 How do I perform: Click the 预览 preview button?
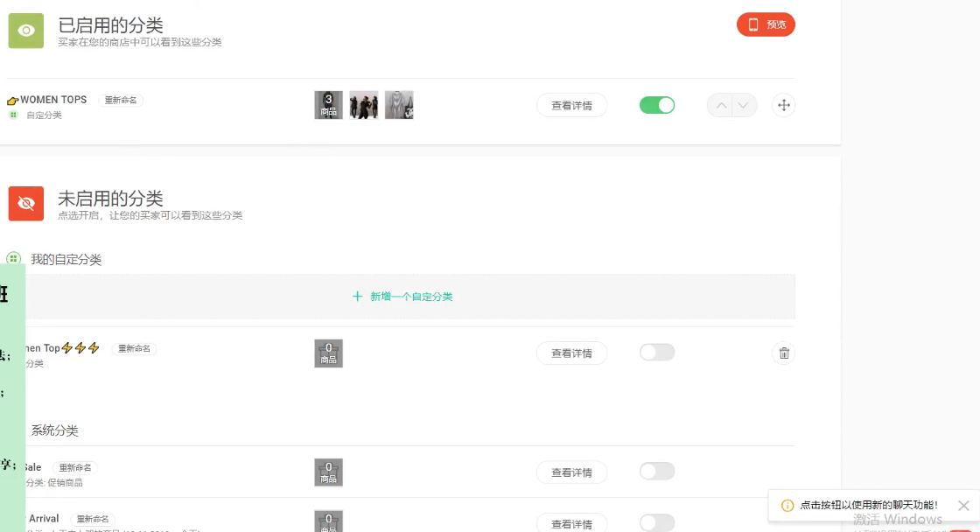[x=766, y=24]
